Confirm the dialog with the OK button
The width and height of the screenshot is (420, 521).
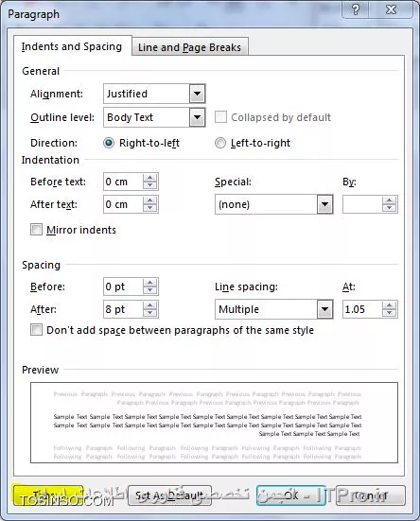click(290, 495)
